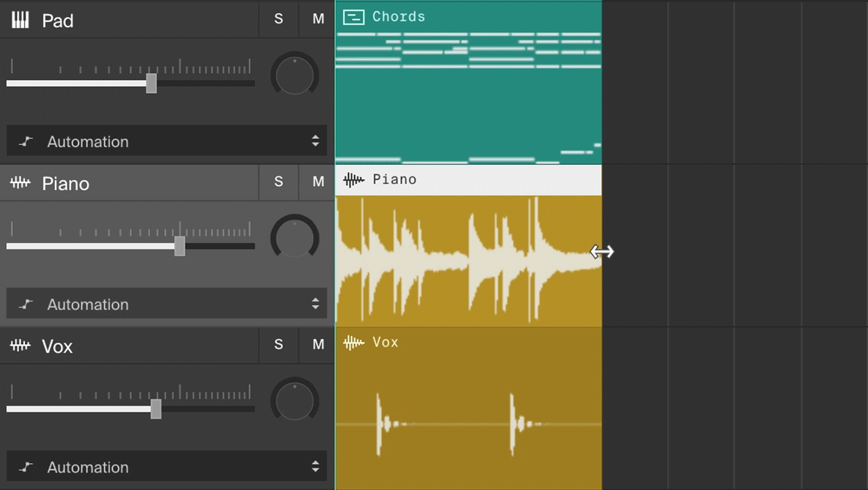
Task: Solo the Piano track with S button
Action: (279, 182)
